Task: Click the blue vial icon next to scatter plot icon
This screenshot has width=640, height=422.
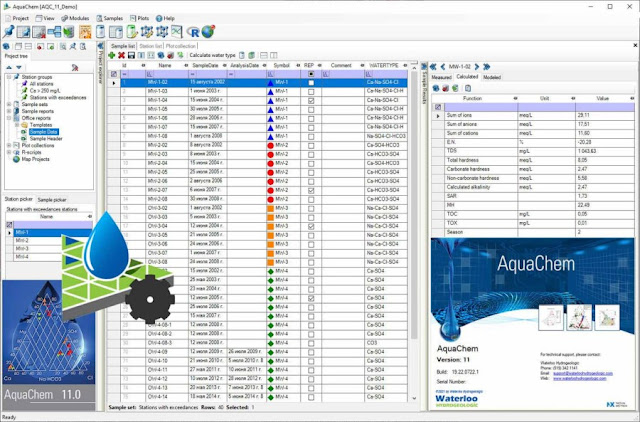Action: (x=100, y=31)
